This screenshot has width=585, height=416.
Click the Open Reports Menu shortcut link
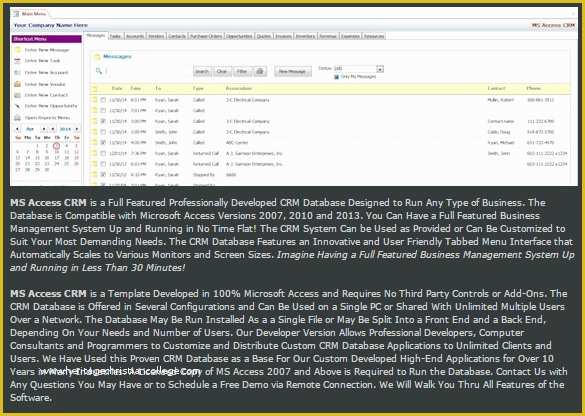tap(47, 118)
